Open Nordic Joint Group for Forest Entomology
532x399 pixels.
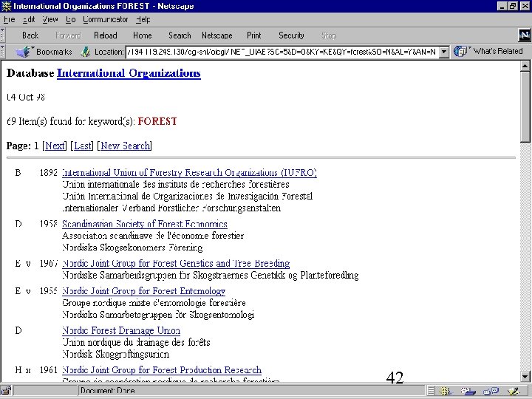pyautogui.click(x=143, y=291)
